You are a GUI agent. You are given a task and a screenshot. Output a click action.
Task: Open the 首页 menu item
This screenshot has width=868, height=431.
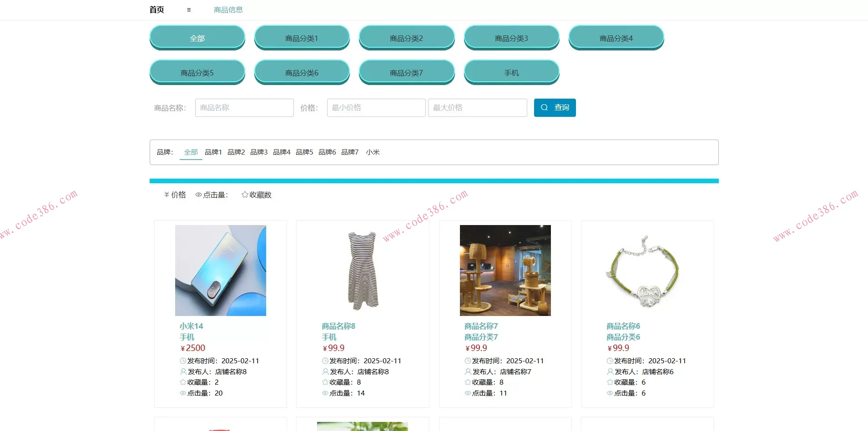tap(156, 9)
